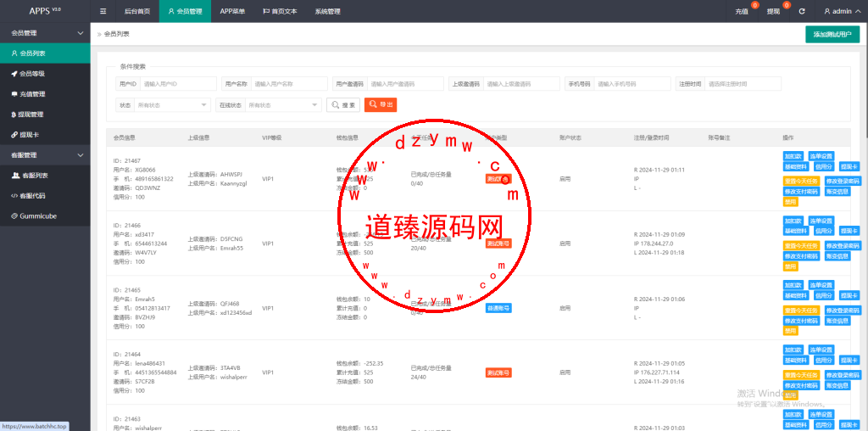
Task: Collapse the 会员管理 sidebar group
Action: [x=45, y=33]
